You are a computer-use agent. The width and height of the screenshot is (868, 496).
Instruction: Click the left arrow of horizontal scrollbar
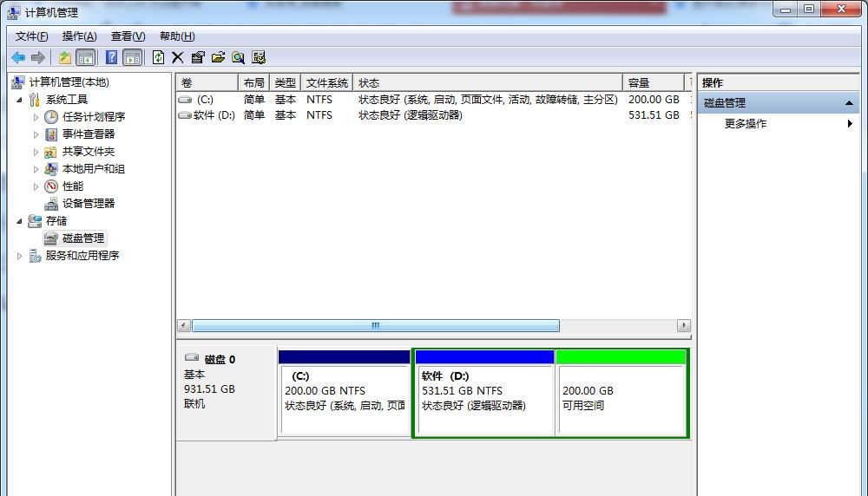184,326
